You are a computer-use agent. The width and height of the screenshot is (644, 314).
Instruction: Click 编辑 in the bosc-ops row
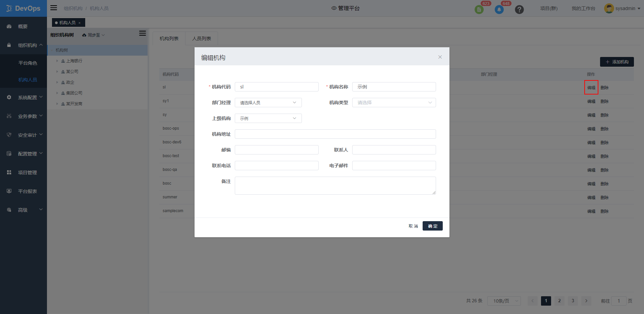point(591,129)
